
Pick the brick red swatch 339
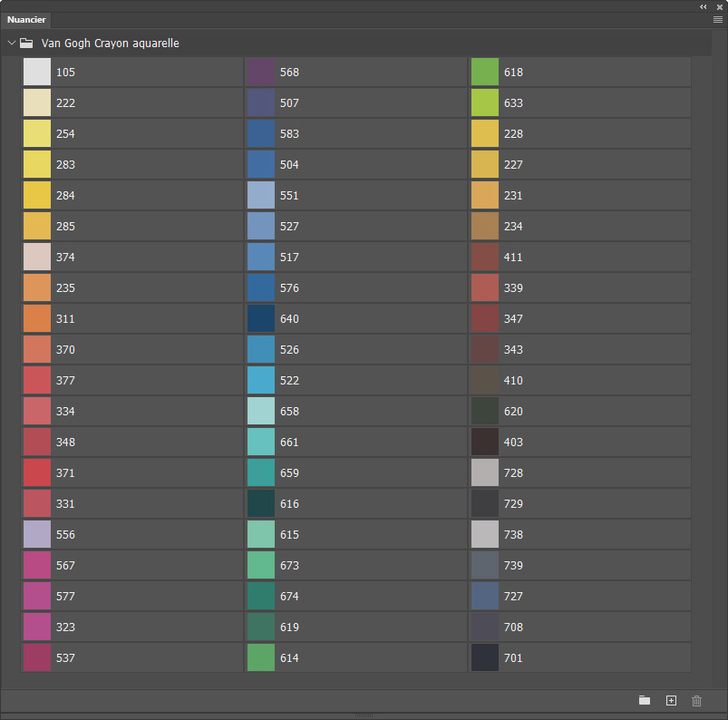(x=485, y=288)
